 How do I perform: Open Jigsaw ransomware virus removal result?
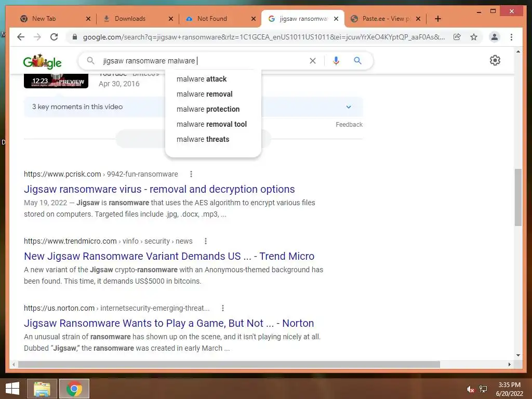pos(159,189)
